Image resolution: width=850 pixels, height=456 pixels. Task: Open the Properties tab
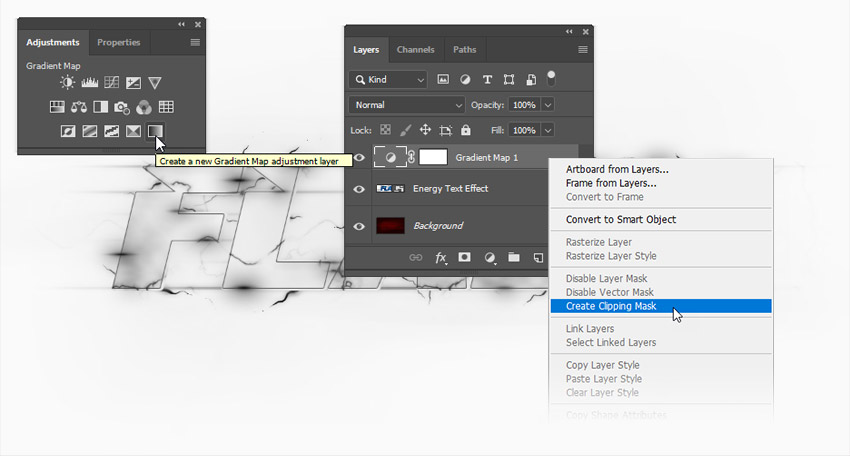[x=118, y=43]
